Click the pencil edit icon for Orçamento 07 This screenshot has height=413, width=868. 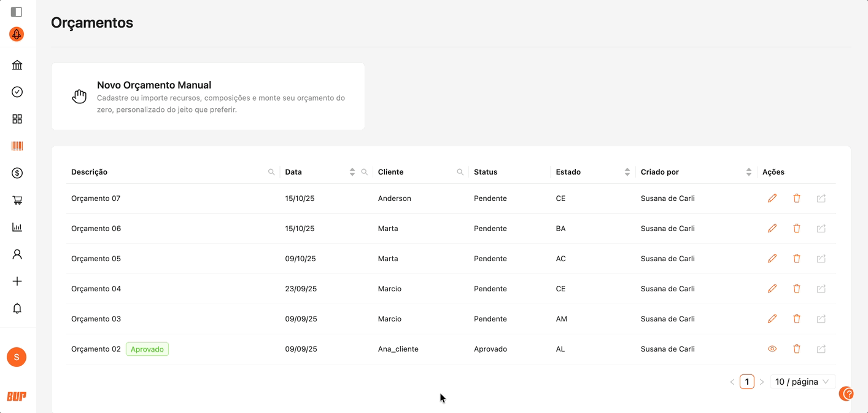pos(772,199)
